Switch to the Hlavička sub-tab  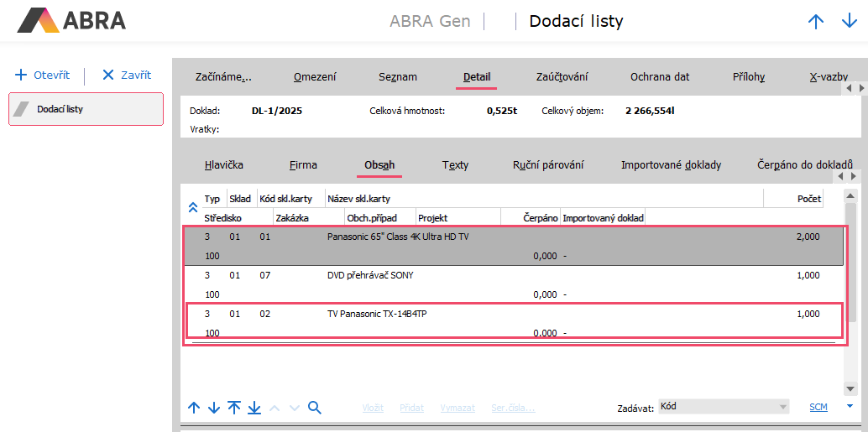pyautogui.click(x=223, y=165)
